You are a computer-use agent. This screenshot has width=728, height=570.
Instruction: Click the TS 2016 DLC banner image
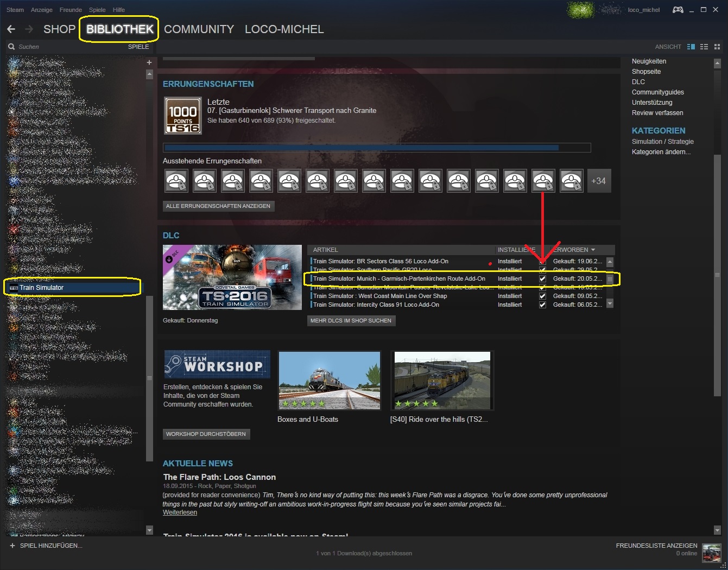(x=232, y=277)
